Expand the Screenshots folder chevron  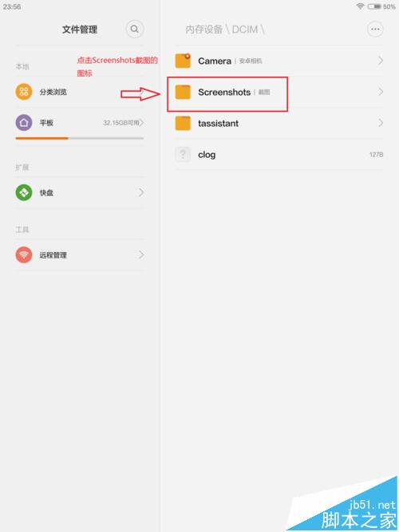click(381, 92)
